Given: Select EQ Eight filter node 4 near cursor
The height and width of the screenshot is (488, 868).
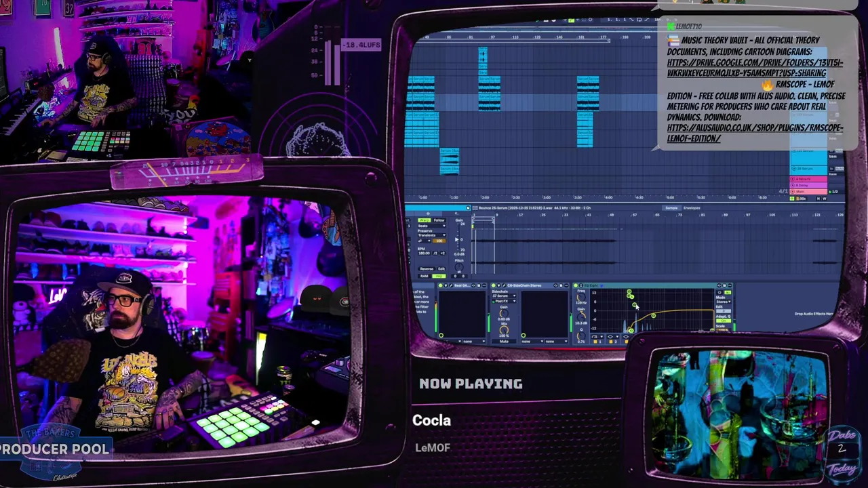Looking at the screenshot, I should 635,304.
